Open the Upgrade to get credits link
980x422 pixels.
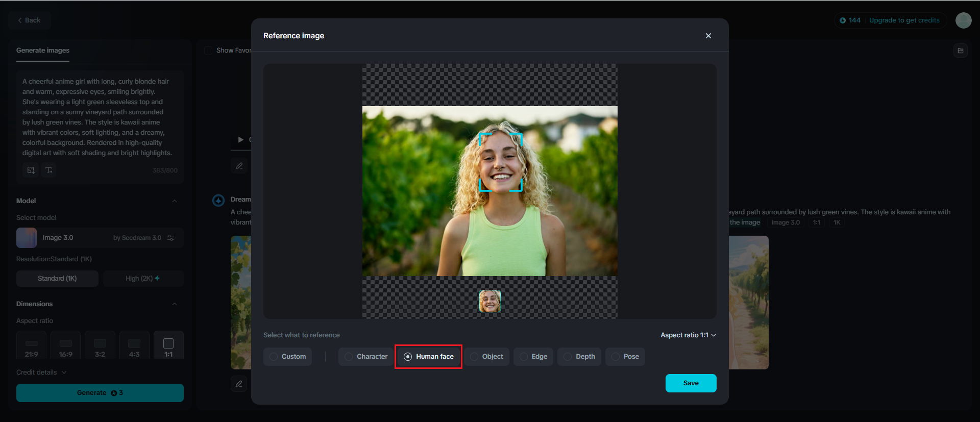[904, 20]
